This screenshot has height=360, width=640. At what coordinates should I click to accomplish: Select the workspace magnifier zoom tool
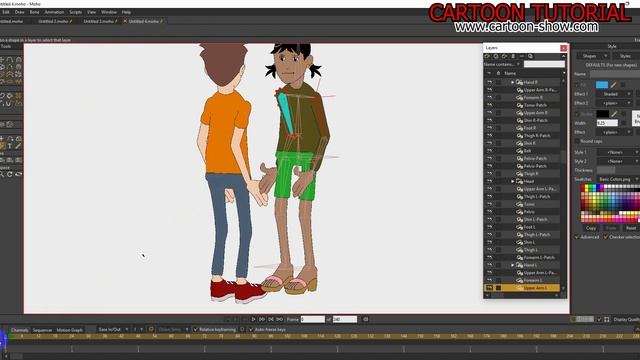pyautogui.click(x=2, y=174)
